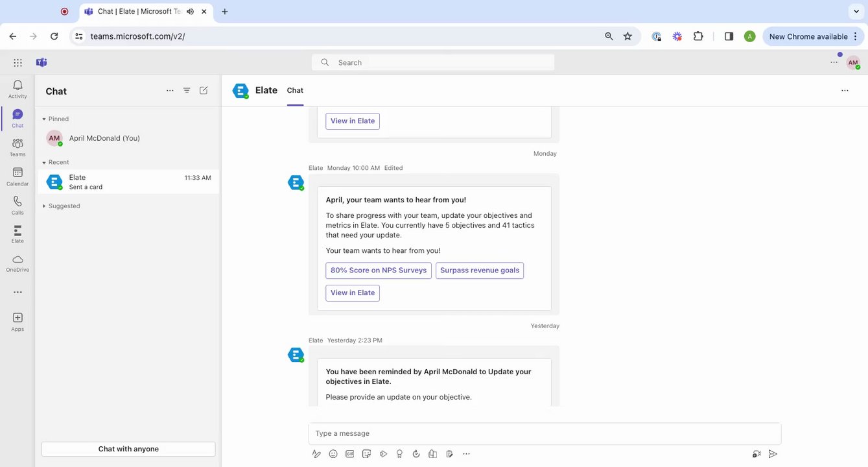
Task: Click Chat with anyone button
Action: (128, 449)
